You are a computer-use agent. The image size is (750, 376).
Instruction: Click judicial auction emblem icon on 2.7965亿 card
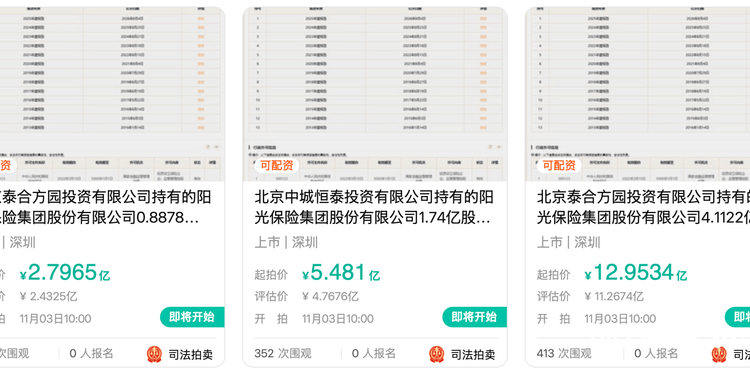point(154,354)
